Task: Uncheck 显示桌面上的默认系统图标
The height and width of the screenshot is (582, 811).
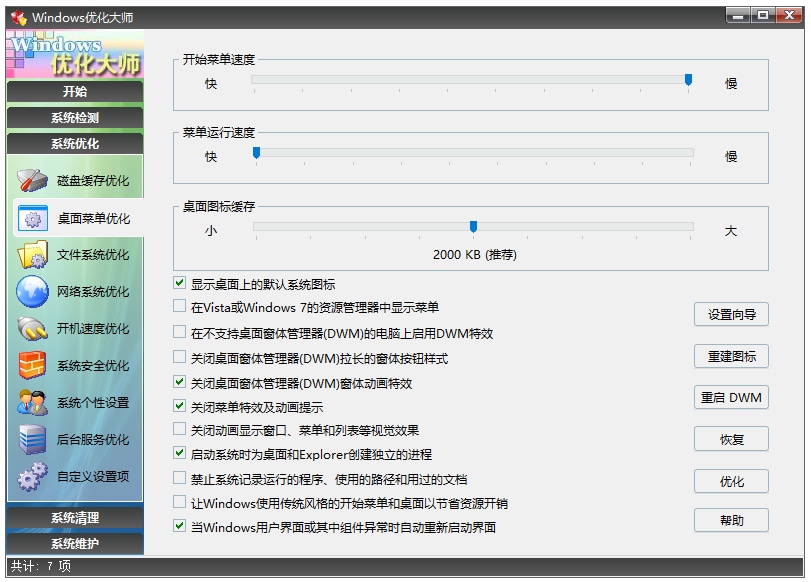Action: coord(178,284)
